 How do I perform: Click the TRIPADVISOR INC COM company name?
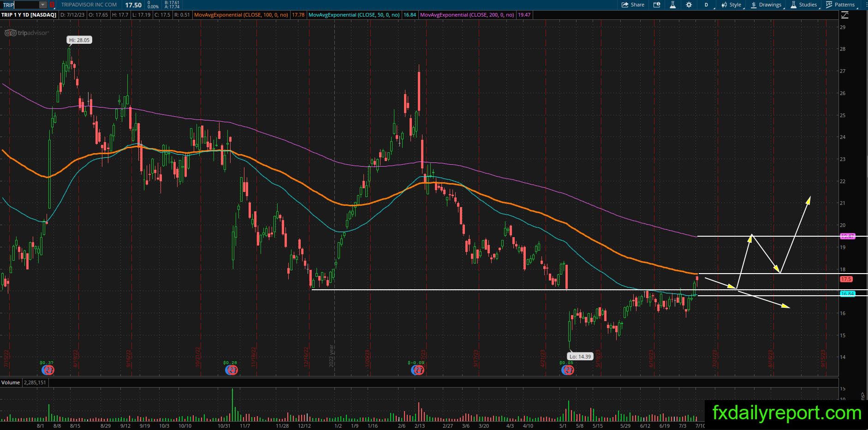[89, 5]
